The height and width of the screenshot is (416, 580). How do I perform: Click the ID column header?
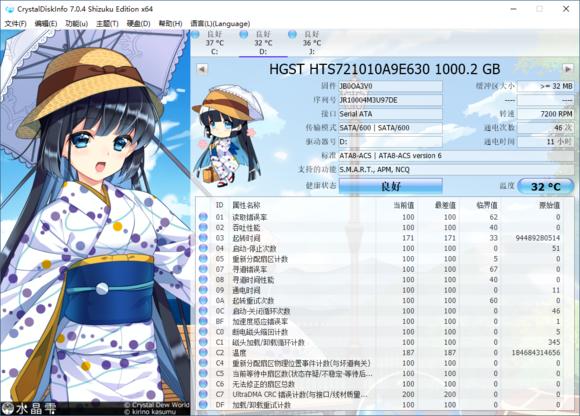click(x=220, y=205)
